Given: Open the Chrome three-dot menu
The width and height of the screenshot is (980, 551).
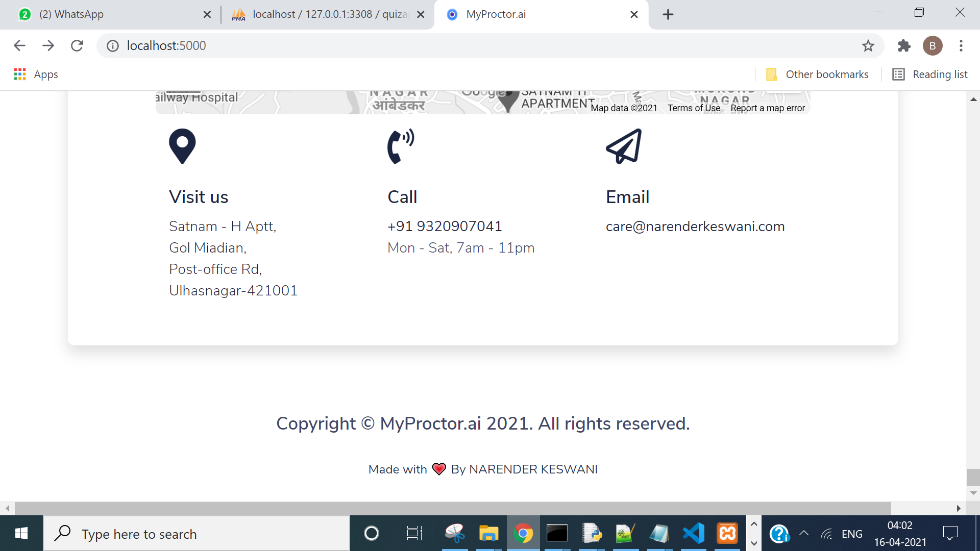Looking at the screenshot, I should [x=961, y=46].
